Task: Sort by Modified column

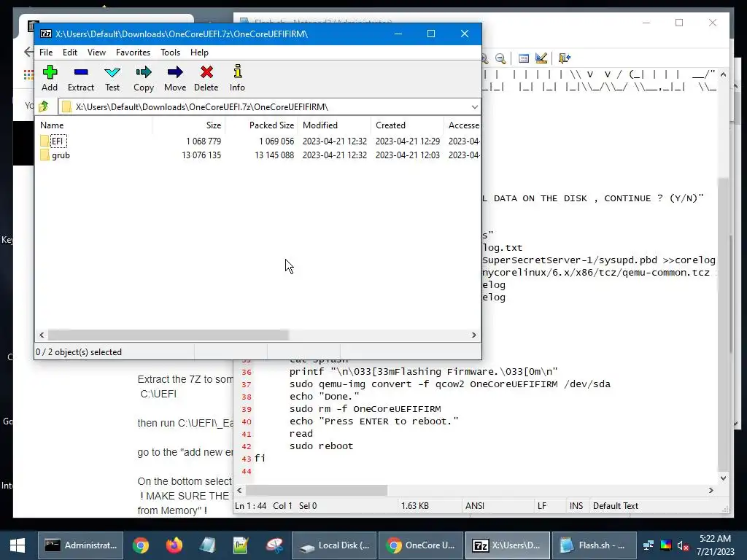Action: click(334, 125)
